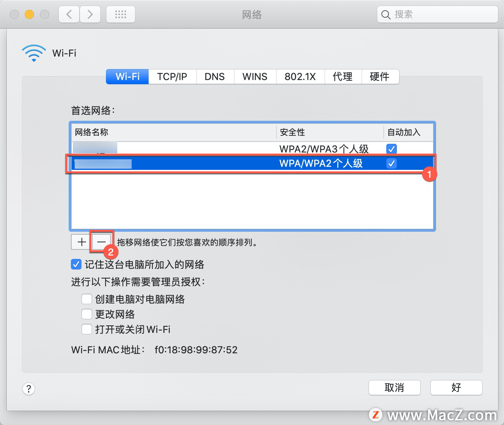Enable the 创建电脑对电脑网络 checkbox
504x425 pixels.
tap(86, 299)
